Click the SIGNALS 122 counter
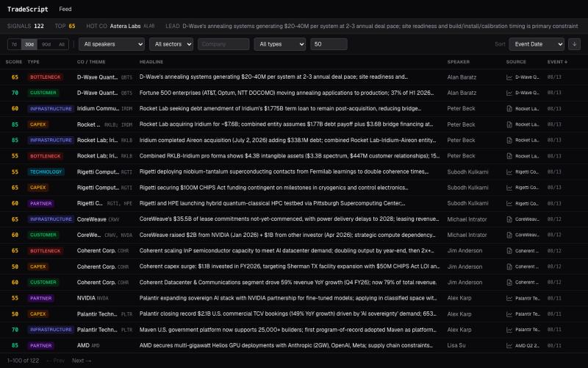This screenshot has height=368, width=588. (26, 26)
